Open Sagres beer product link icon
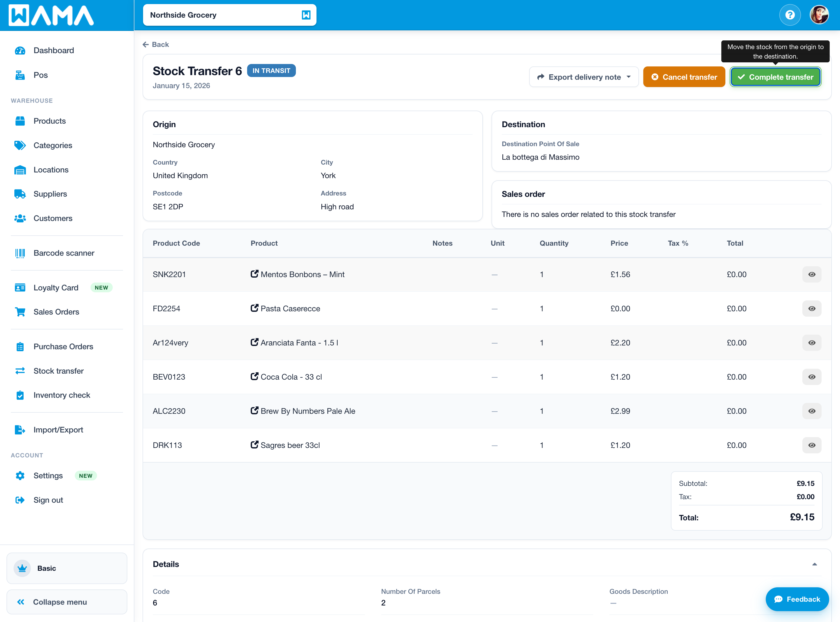Viewport: 840px width, 622px height. coord(255,445)
